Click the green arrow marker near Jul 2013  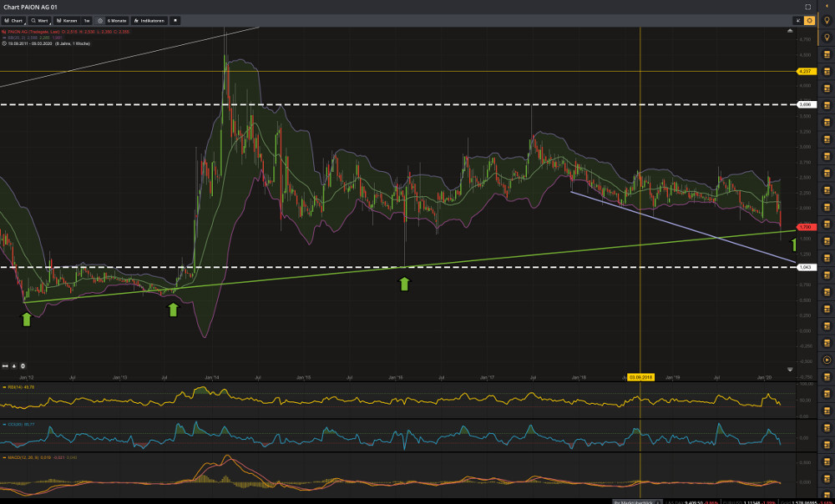tap(173, 310)
